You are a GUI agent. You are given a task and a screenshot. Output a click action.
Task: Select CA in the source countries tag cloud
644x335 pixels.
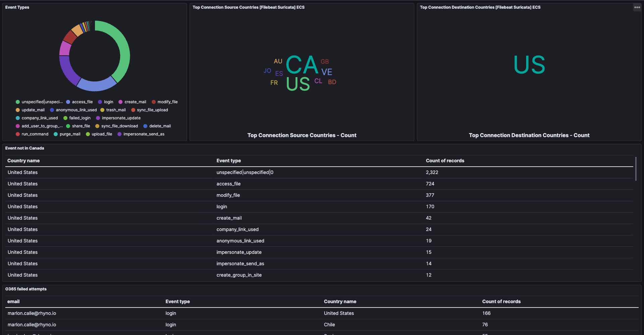302,65
